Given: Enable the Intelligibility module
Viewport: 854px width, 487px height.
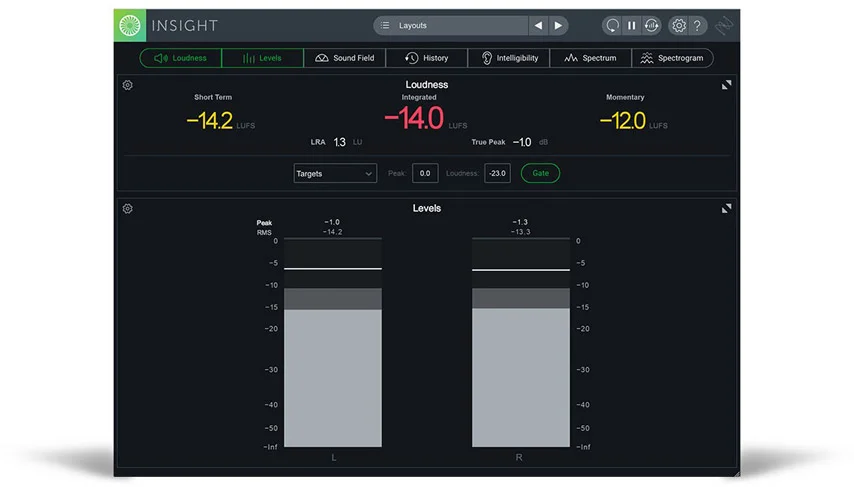Looking at the screenshot, I should [x=509, y=58].
